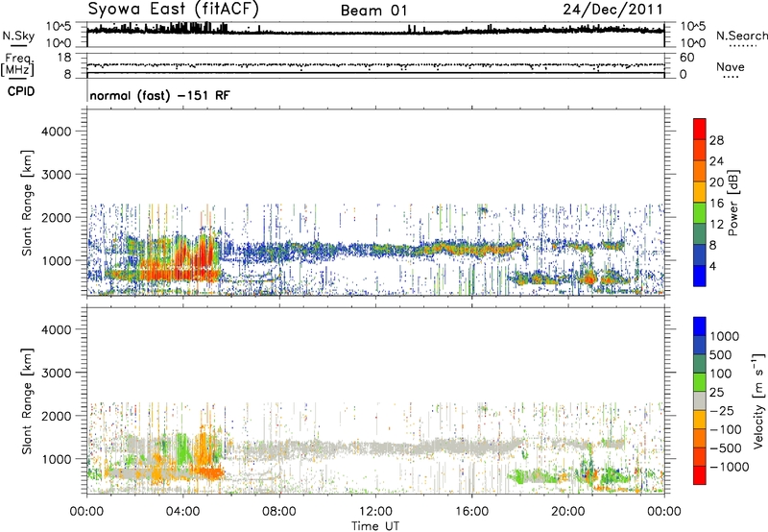Click the gray segment of Velocity color bar
Image resolution: width=768 pixels, height=532 pixels.
(700, 401)
